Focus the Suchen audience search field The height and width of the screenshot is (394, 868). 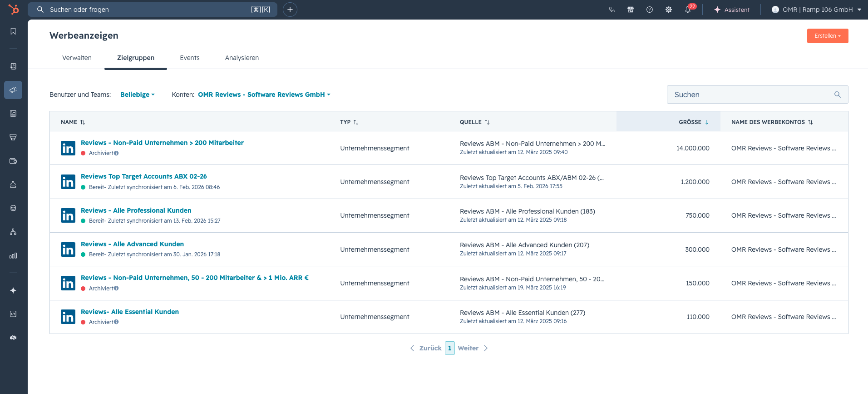pyautogui.click(x=757, y=95)
